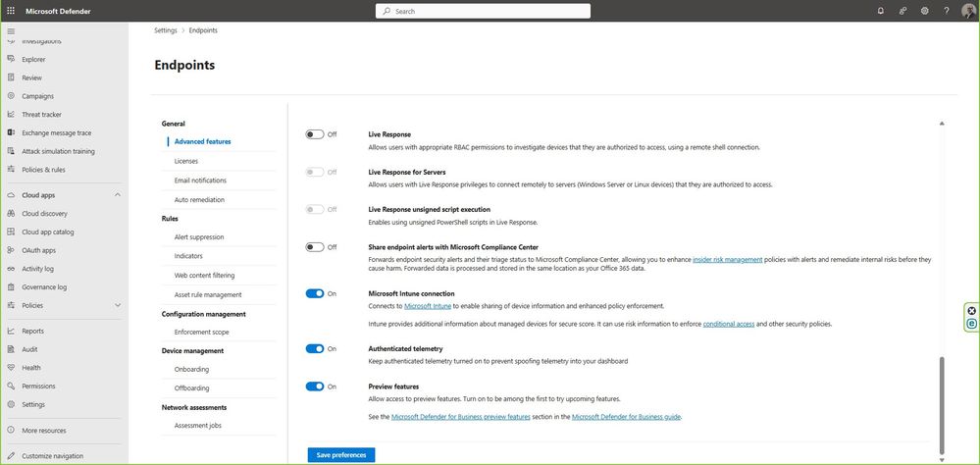
Task: Turn off the Preview features toggle
Action: coord(314,387)
